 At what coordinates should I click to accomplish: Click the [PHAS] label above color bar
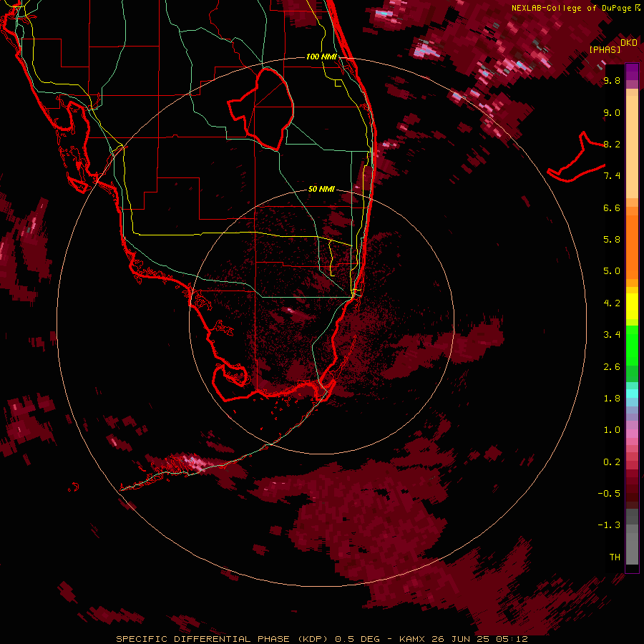(605, 49)
